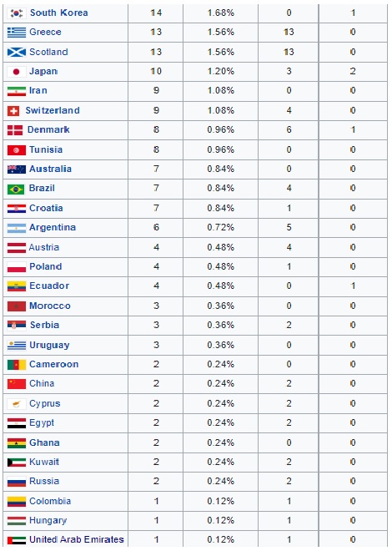Viewport: 392px width, 551px height.
Task: Follow the Colombia country link
Action: [50, 501]
